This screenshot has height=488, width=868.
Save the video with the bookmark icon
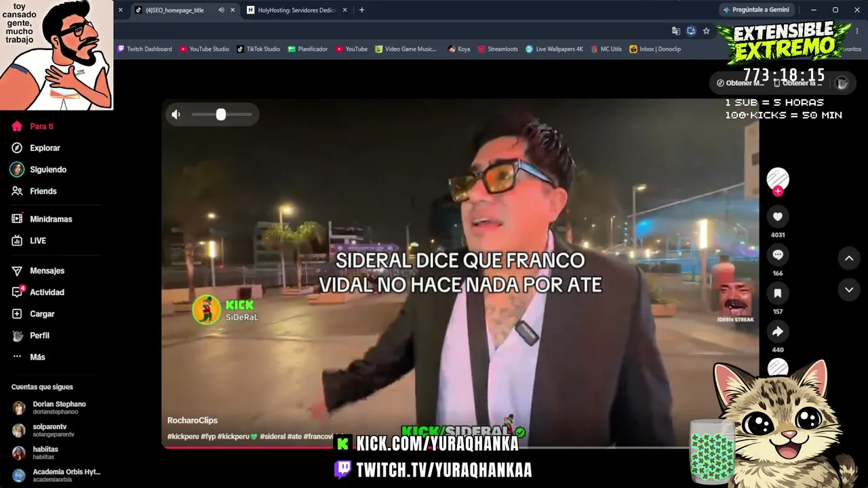point(778,293)
